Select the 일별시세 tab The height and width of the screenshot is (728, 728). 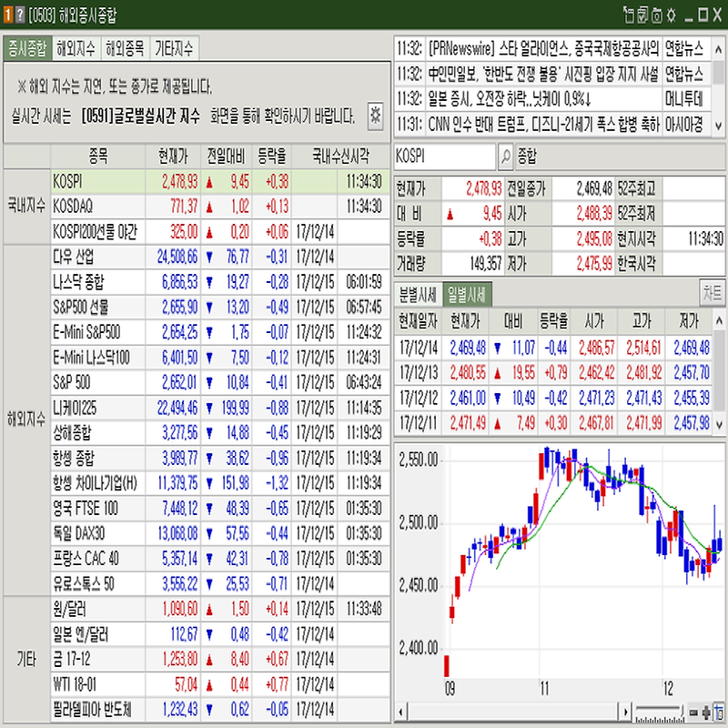[467, 294]
